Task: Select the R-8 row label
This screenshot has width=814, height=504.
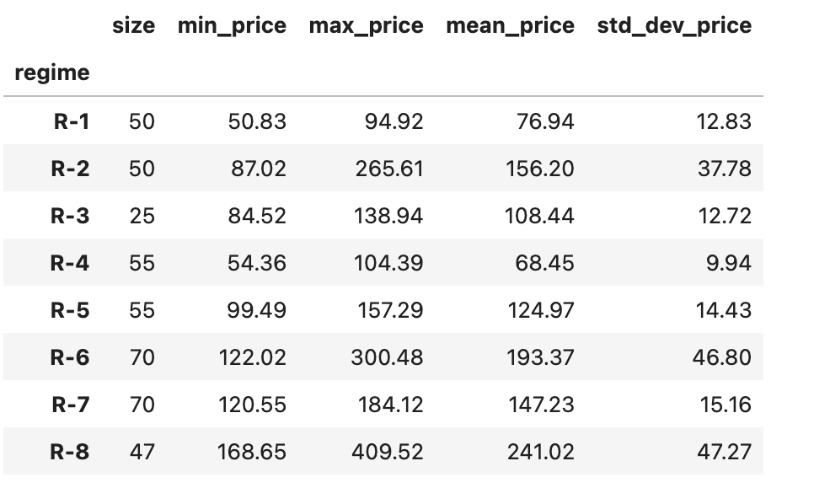Action: [x=70, y=452]
